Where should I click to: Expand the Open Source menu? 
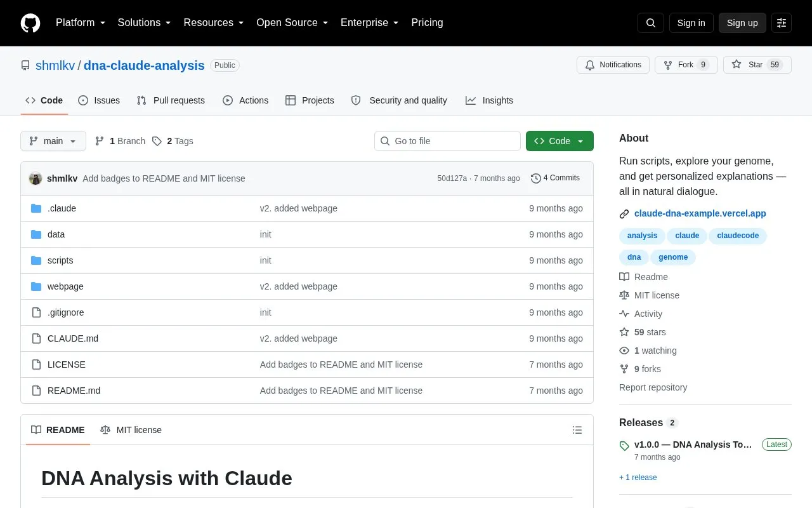click(292, 23)
